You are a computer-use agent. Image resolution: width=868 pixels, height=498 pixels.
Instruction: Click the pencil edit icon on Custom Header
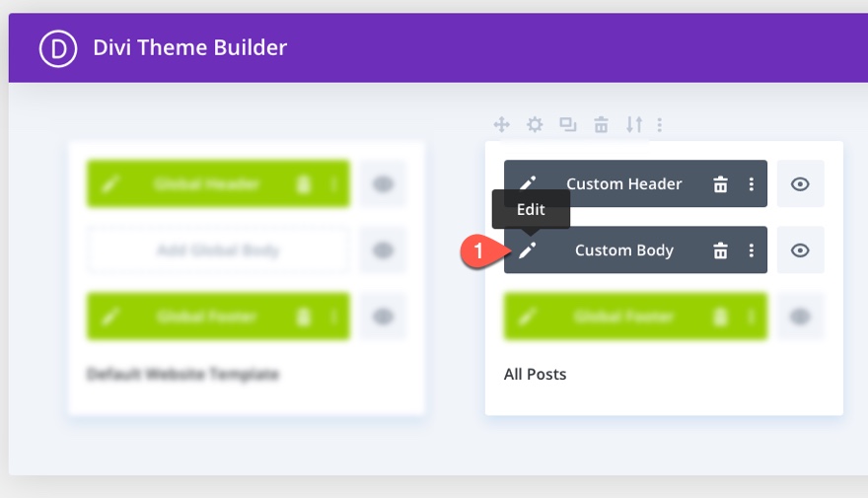[527, 182]
